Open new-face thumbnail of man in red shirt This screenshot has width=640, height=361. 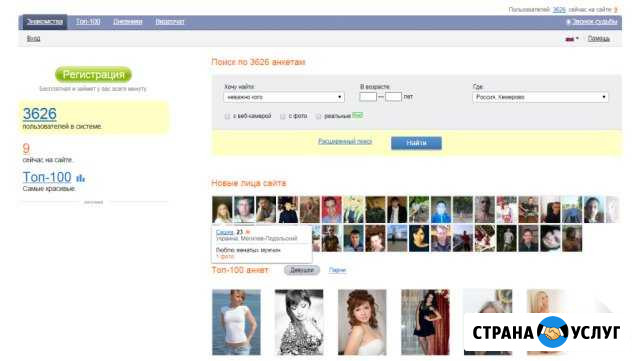click(331, 209)
